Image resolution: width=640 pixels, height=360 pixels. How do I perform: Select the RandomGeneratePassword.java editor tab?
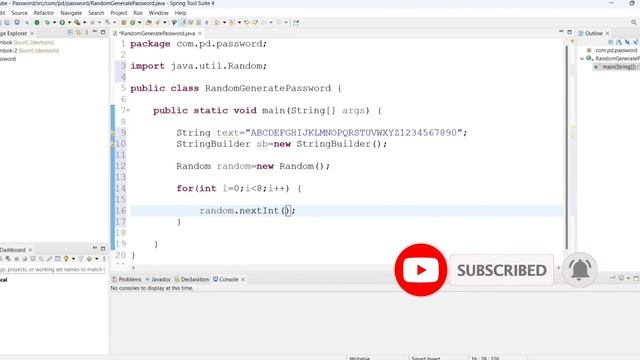coord(158,33)
